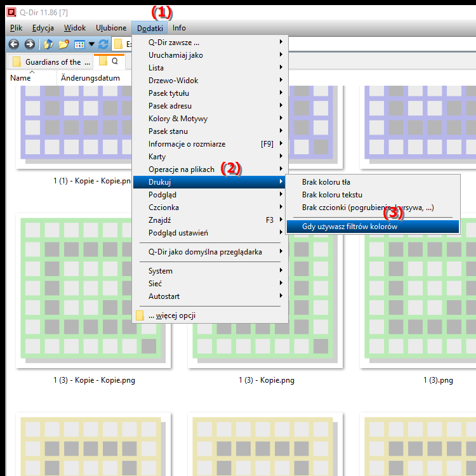Image resolution: width=476 pixels, height=476 pixels.
Task: Expand the Pasek adresu submenu
Action: [210, 106]
